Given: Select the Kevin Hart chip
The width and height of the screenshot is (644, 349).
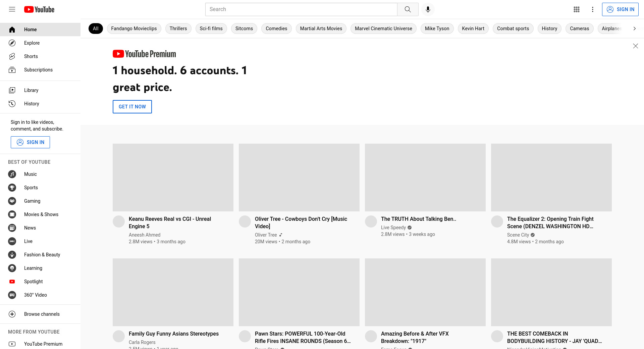Looking at the screenshot, I should 473,29.
